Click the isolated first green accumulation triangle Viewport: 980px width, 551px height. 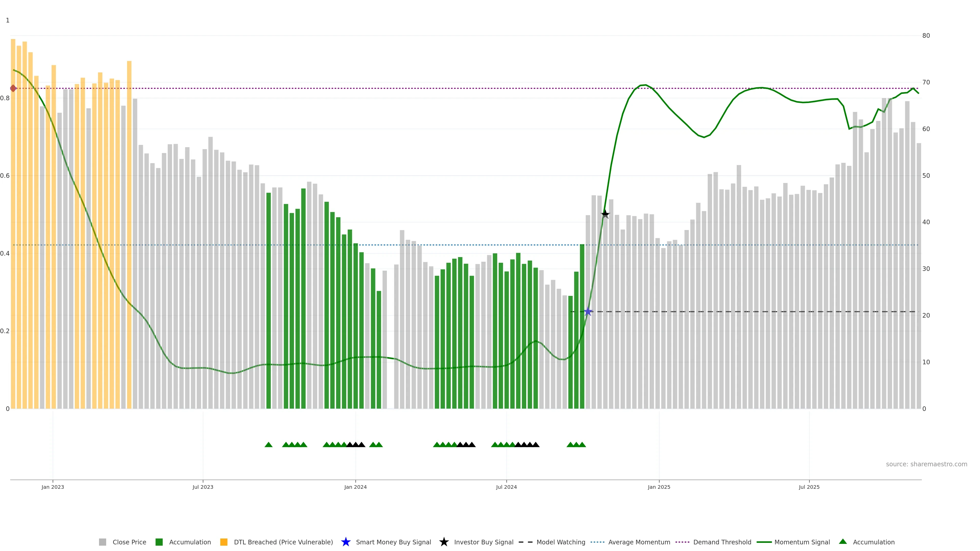point(268,445)
